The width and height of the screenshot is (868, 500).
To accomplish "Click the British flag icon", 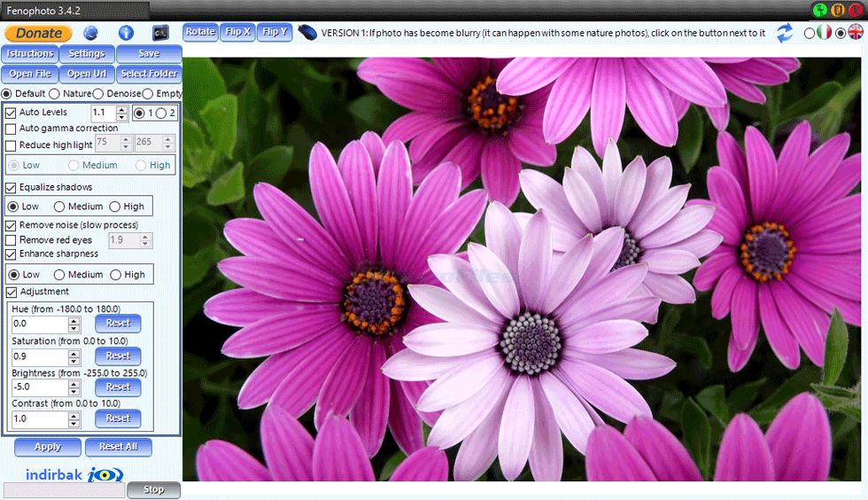I will coord(856,33).
